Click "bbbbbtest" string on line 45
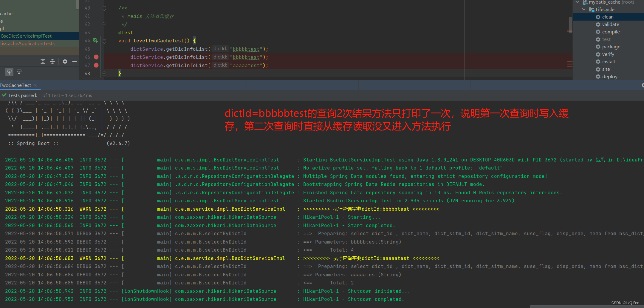Image resolution: width=644 pixels, height=308 pixels. (x=246, y=49)
